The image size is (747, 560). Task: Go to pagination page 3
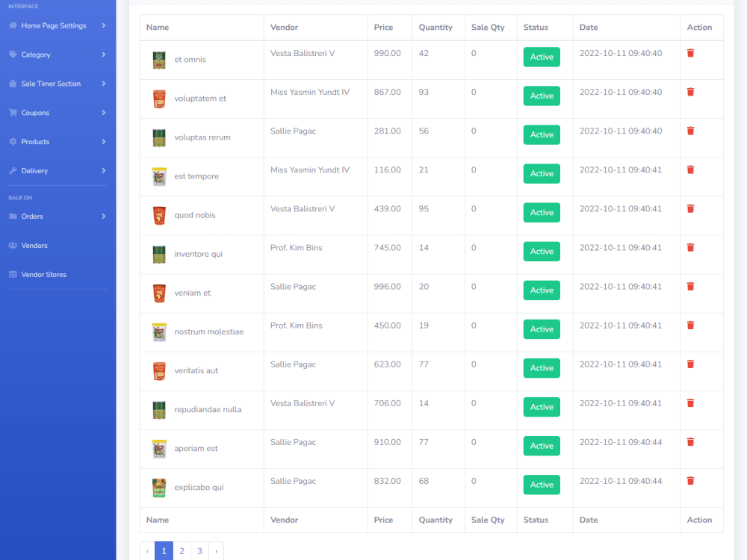(199, 551)
